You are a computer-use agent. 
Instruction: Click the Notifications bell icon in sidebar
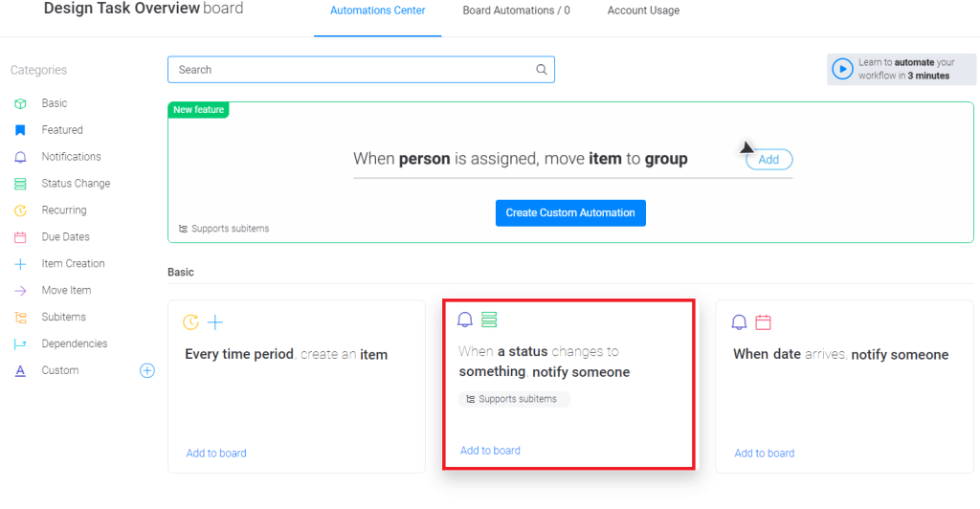[x=20, y=157]
